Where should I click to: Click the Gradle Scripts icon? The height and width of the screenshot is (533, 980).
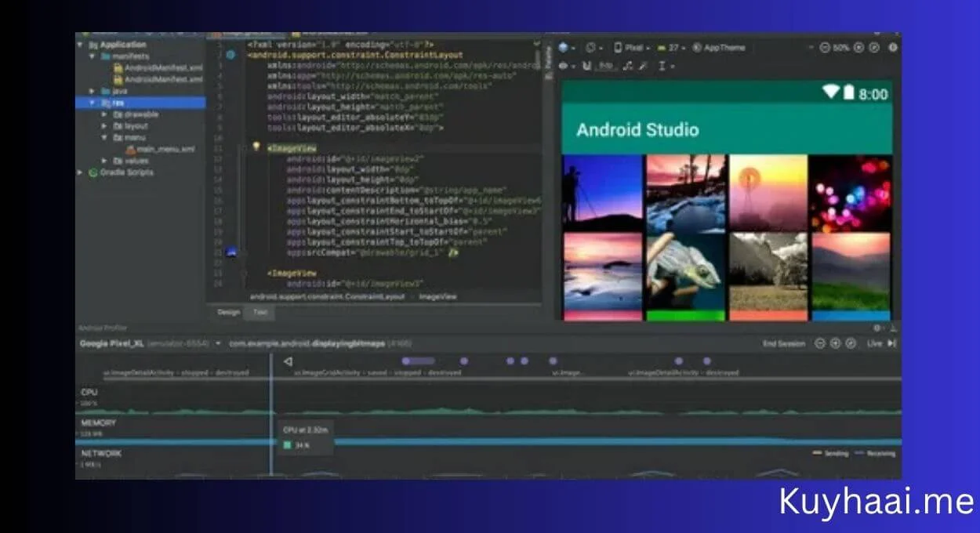tap(93, 172)
